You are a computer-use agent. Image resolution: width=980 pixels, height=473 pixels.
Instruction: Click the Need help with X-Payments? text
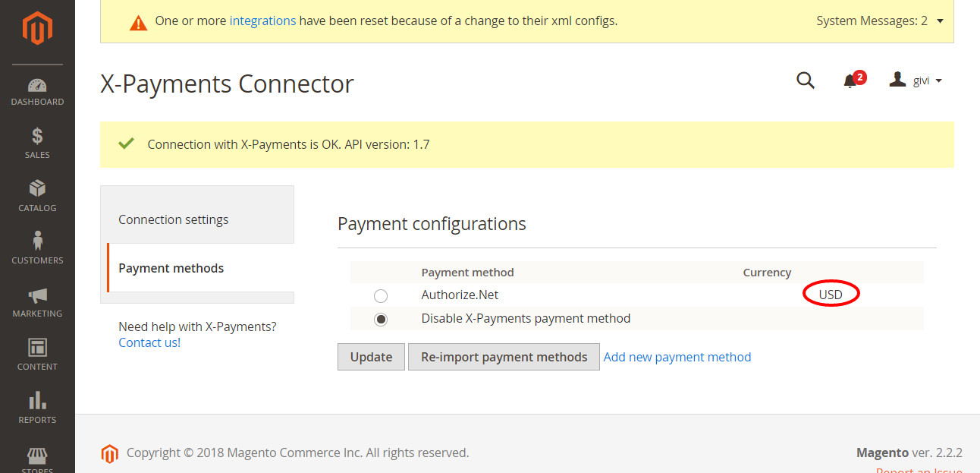pos(197,326)
